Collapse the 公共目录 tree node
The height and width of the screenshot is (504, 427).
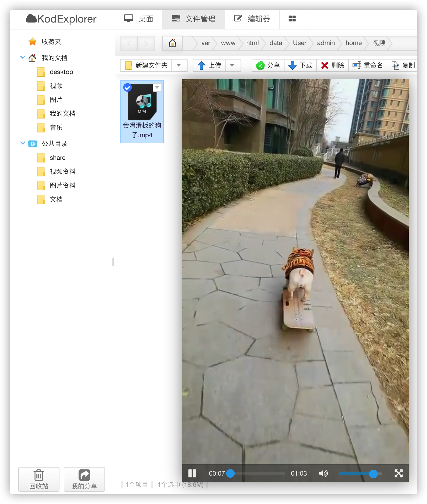click(23, 143)
